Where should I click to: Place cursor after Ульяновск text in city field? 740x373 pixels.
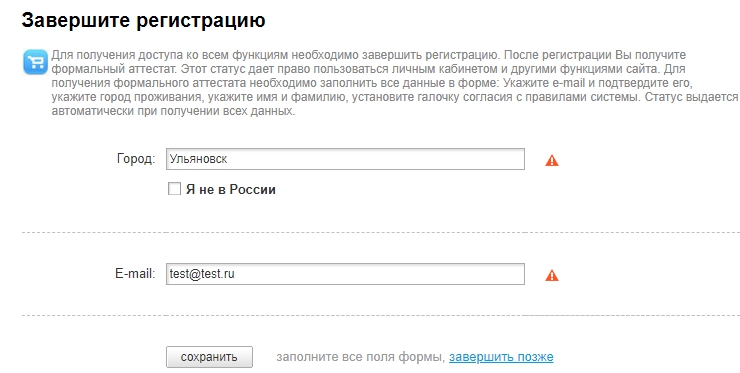pyautogui.click(x=228, y=159)
